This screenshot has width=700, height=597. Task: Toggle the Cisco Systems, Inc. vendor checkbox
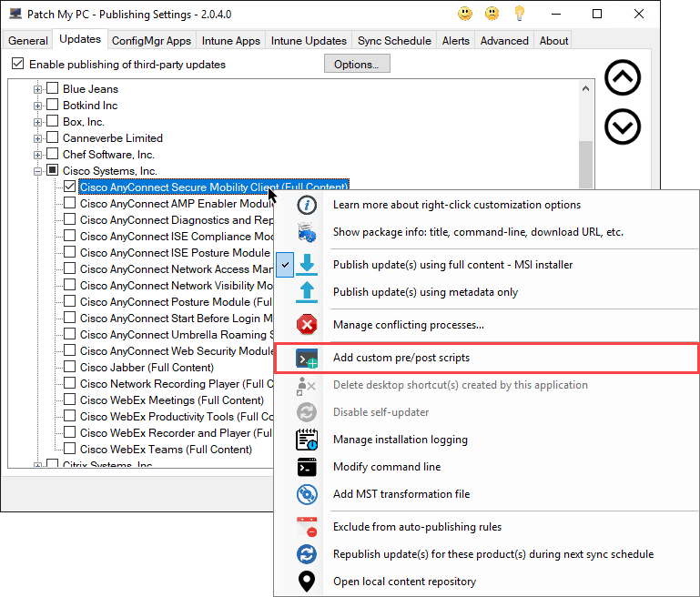(52, 170)
